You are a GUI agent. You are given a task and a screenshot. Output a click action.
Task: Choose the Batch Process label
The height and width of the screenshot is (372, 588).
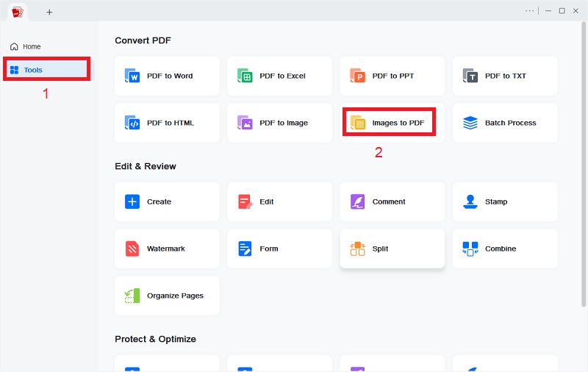511,123
